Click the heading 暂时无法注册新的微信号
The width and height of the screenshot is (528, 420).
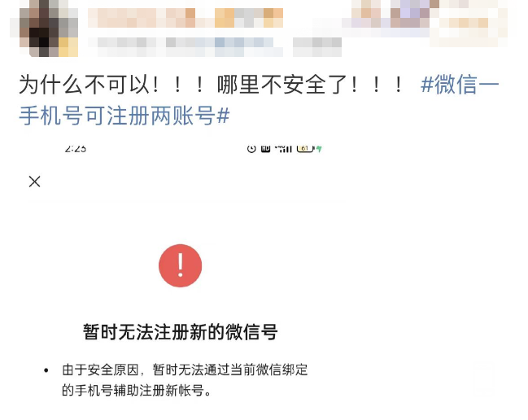pyautogui.click(x=180, y=332)
